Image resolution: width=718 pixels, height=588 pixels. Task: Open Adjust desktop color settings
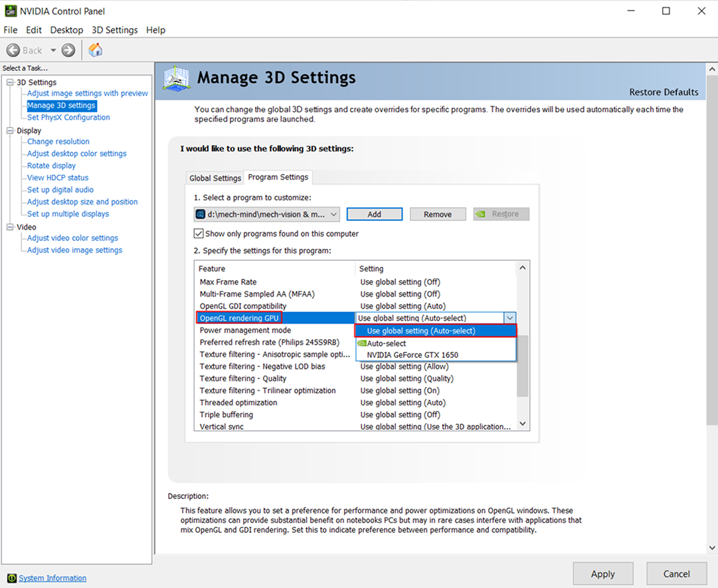[x=76, y=154]
